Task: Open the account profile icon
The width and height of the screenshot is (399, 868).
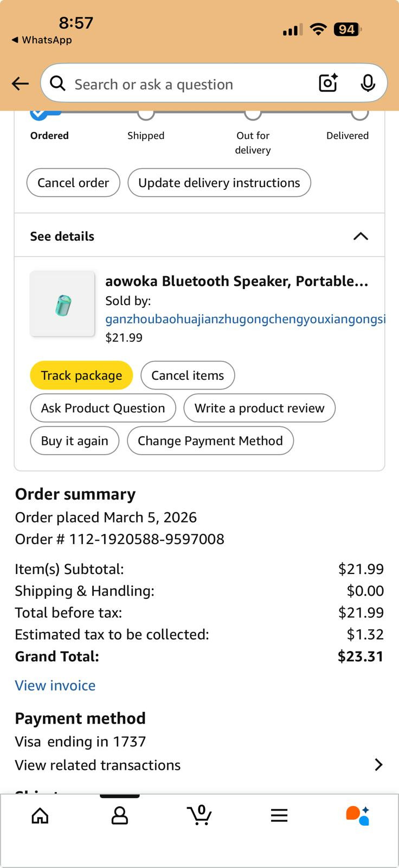Action: click(119, 815)
